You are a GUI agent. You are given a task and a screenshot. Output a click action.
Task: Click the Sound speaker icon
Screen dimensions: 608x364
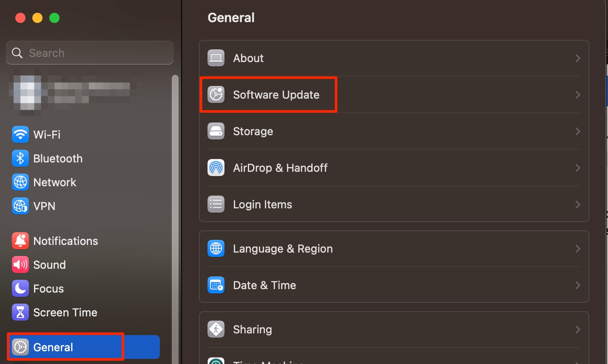coord(20,265)
